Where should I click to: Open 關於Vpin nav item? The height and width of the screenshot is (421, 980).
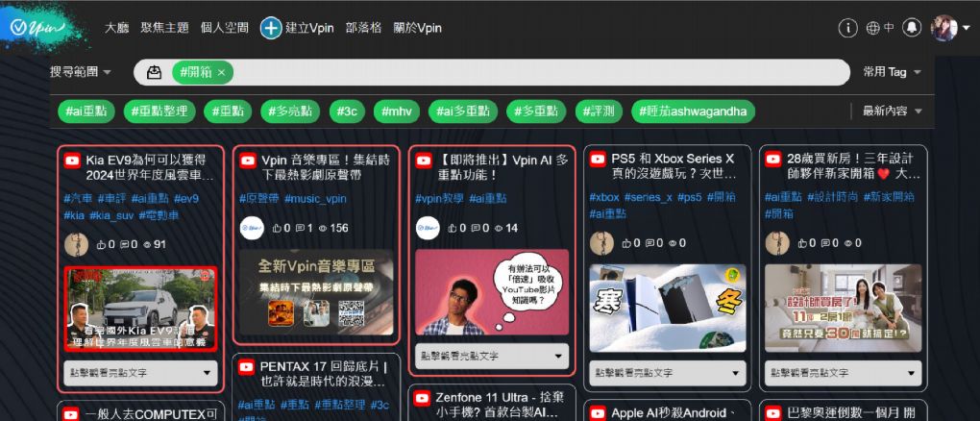coord(418,28)
